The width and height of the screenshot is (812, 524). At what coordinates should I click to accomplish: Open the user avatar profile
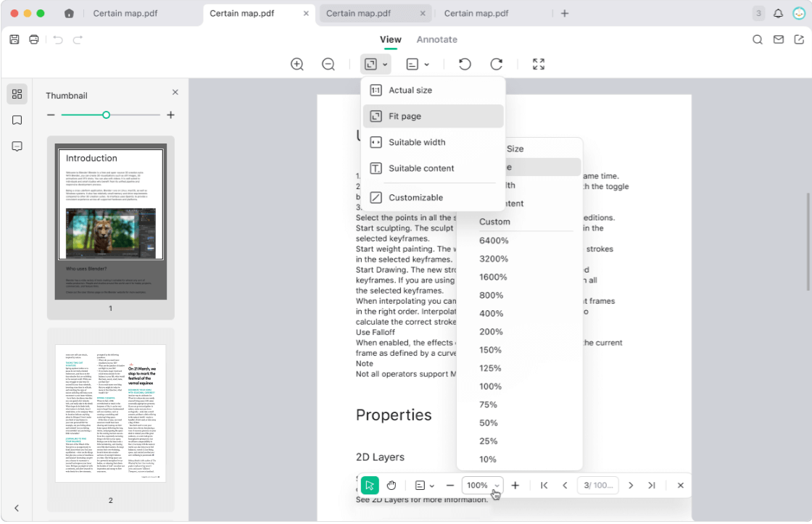799,14
